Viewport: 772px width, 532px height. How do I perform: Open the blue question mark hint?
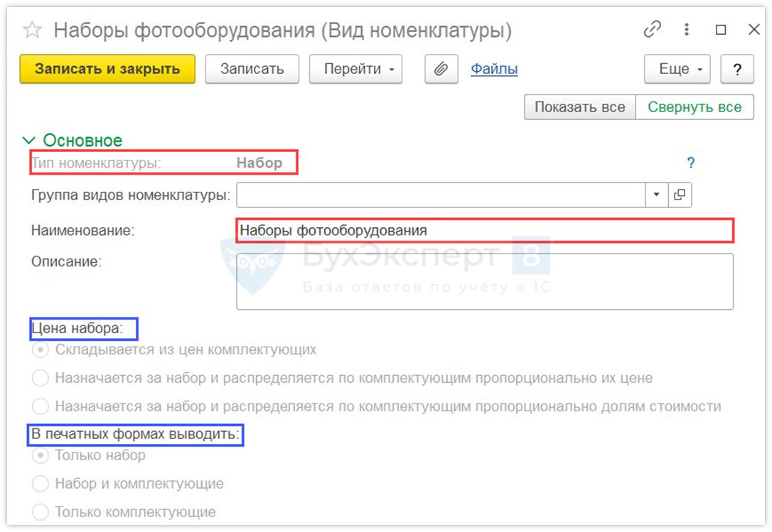691,163
